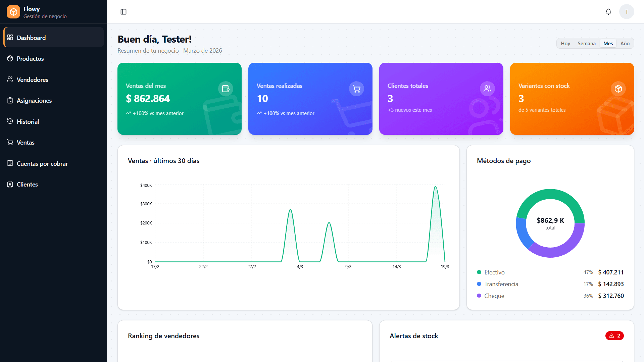Image resolution: width=644 pixels, height=362 pixels.
Task: Click the stock alerts badge showing 2
Action: coord(614,335)
